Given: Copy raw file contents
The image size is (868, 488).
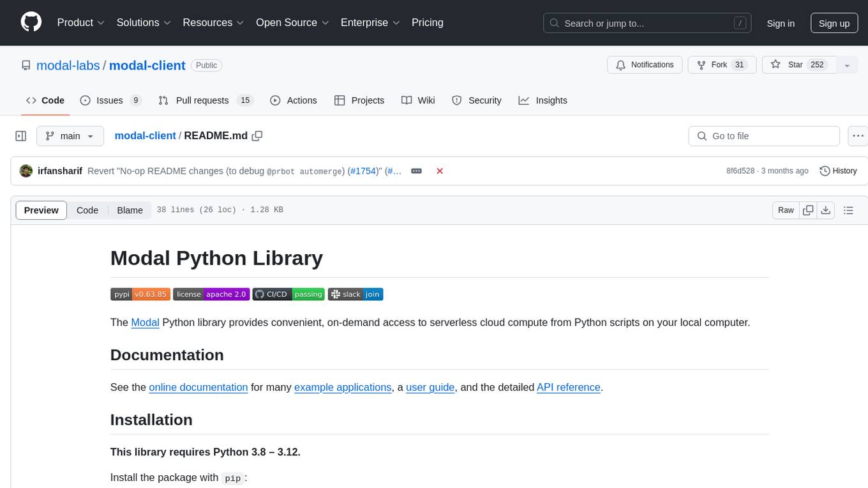Looking at the screenshot, I should tap(808, 210).
